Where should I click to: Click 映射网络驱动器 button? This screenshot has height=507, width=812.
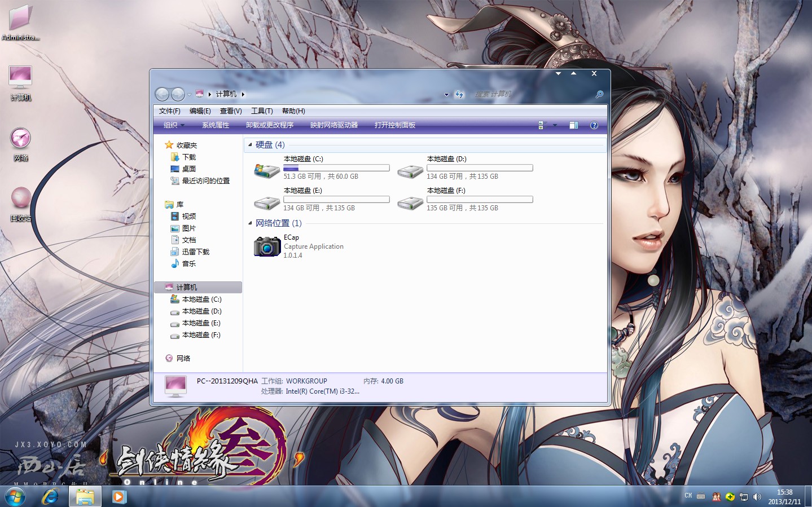[x=334, y=125]
